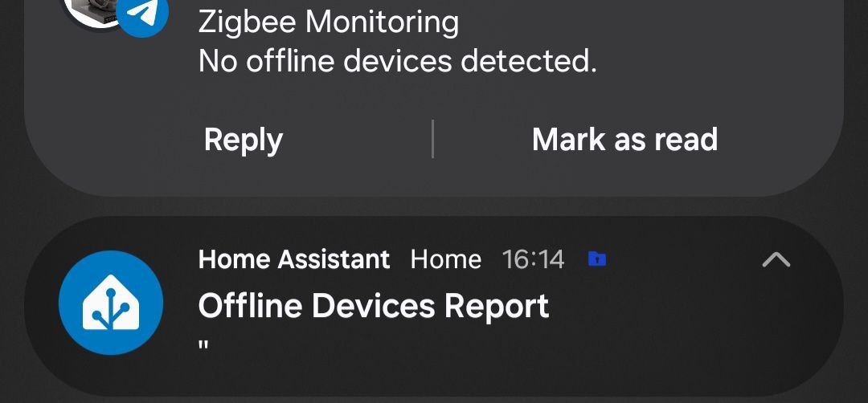This screenshot has width=868, height=403.
Task: Tap the blue work profile folder icon
Action: point(596,258)
